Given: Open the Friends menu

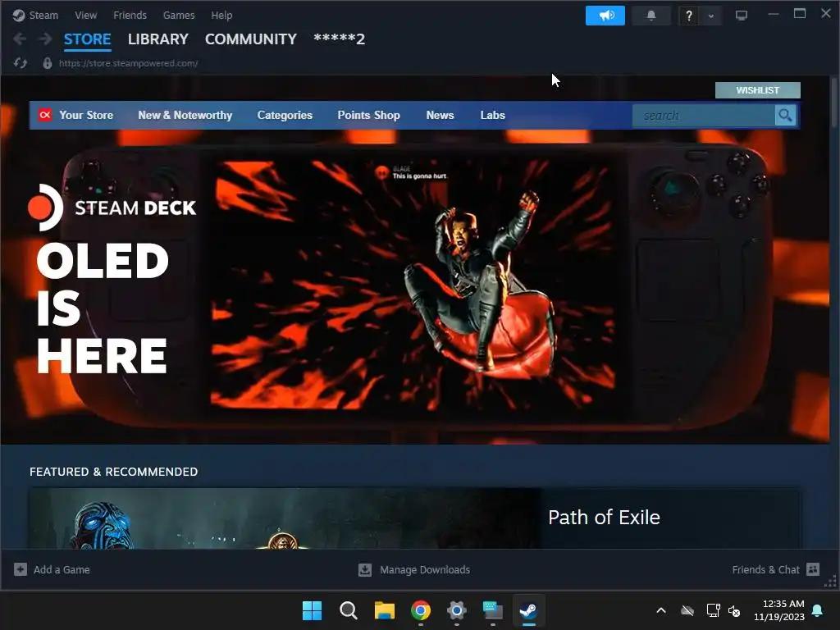Looking at the screenshot, I should coord(130,15).
